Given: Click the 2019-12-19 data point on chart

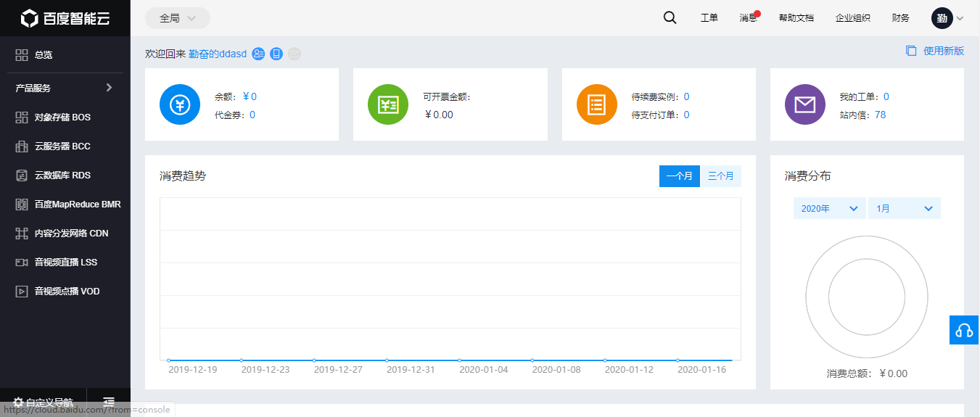Looking at the screenshot, I should pyautogui.click(x=169, y=360).
